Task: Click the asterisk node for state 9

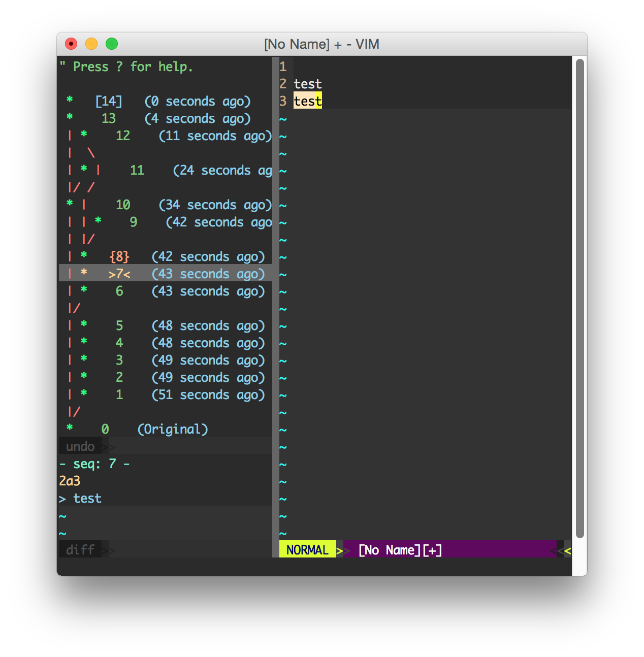Action: [98, 222]
